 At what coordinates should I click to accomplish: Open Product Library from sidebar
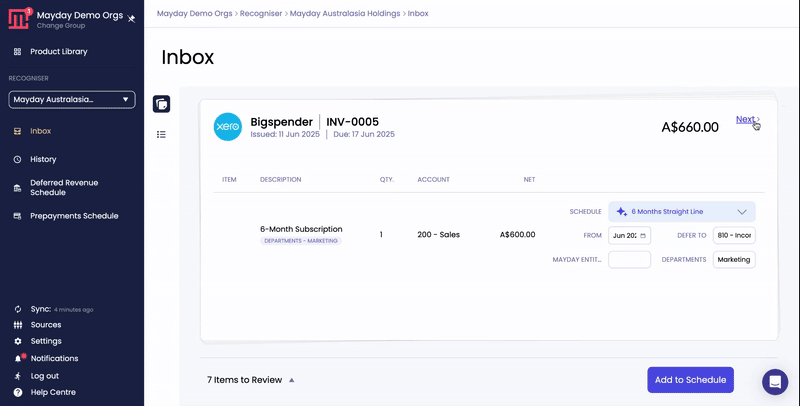coord(59,52)
